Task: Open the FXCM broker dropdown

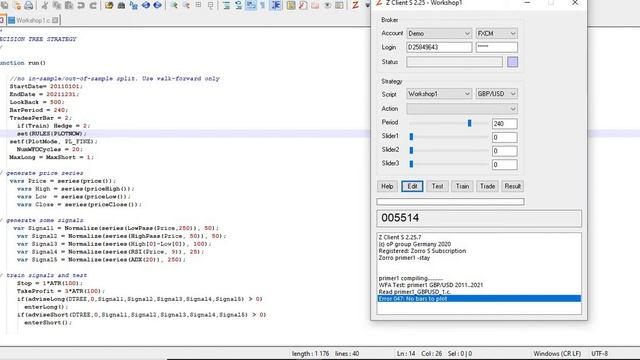Action: coord(496,33)
